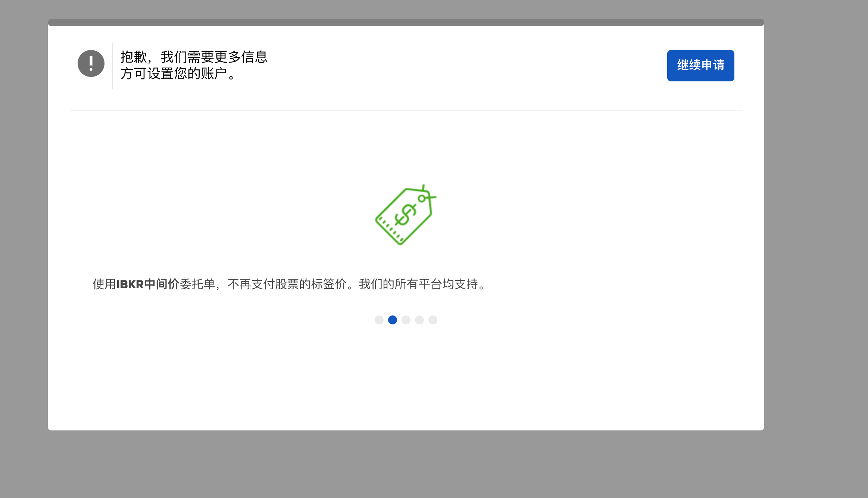Select the active blue second carousel dot
This screenshot has height=498, width=868.
(393, 320)
